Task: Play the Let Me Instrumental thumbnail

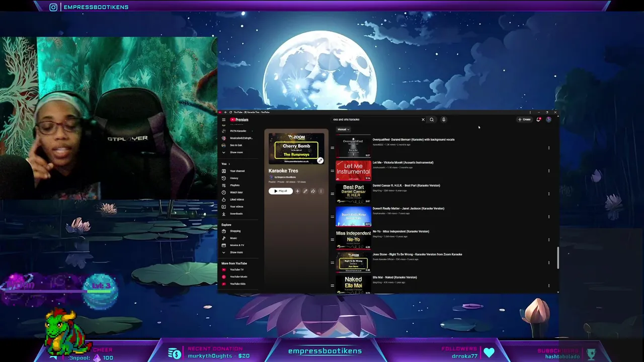Action: click(x=353, y=170)
